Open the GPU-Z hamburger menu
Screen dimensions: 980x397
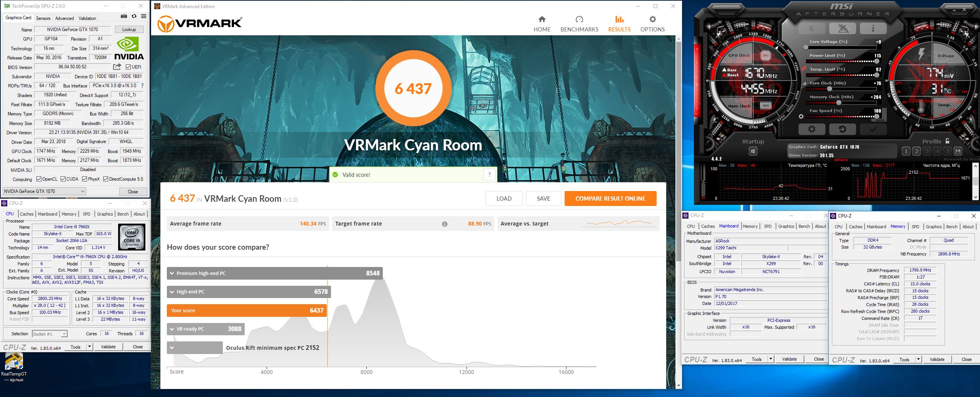point(143,16)
